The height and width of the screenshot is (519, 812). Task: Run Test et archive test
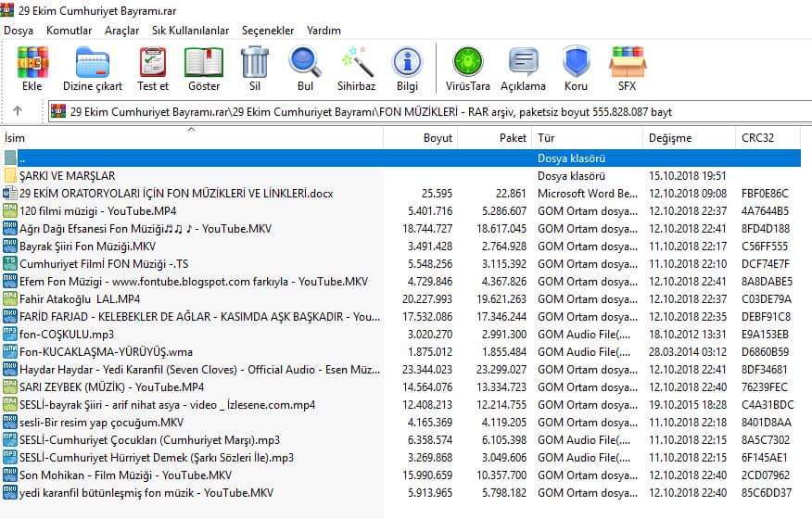pos(153,68)
